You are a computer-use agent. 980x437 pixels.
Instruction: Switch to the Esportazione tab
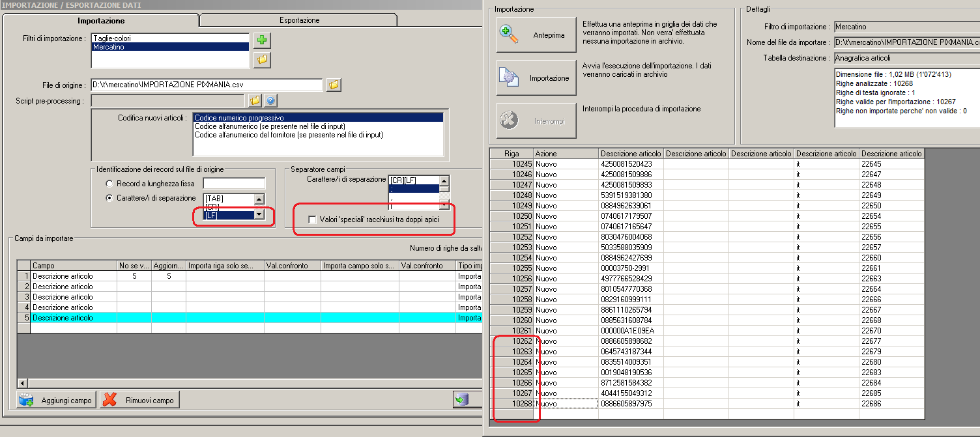click(299, 21)
